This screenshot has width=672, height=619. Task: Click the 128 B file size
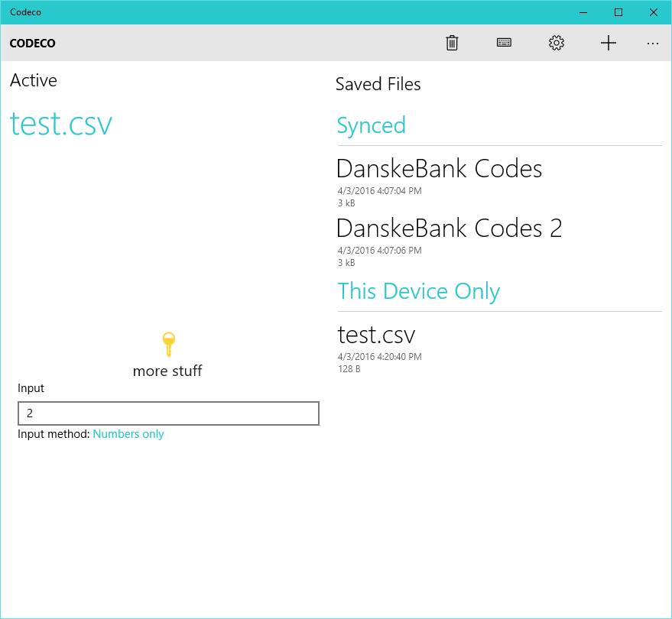(349, 369)
